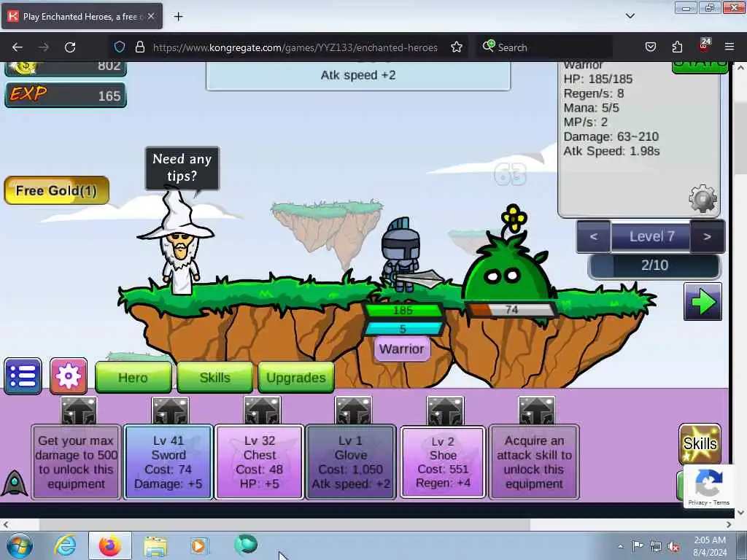The image size is (747, 560).
Task: Open the pink gear settings icon
Action: coord(69,376)
